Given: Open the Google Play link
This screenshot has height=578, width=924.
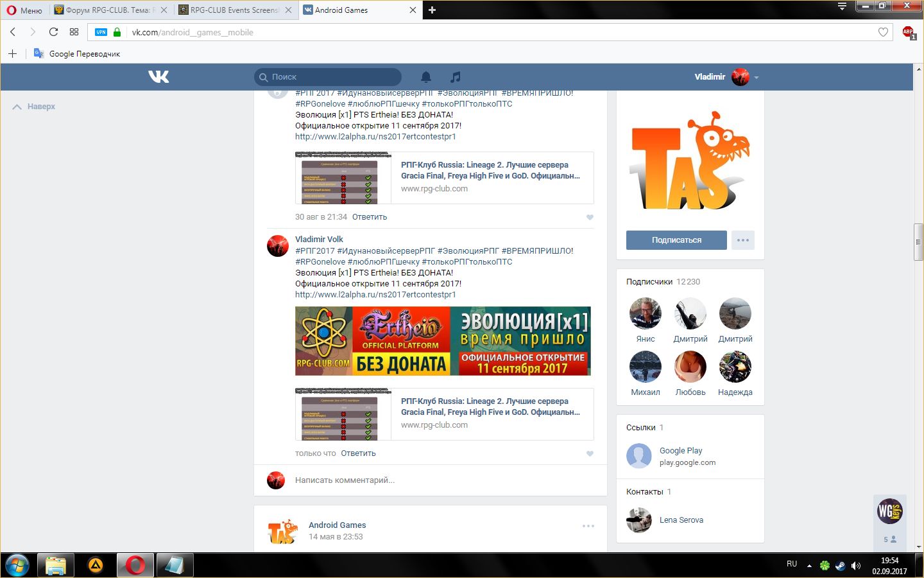Looking at the screenshot, I should coord(681,451).
